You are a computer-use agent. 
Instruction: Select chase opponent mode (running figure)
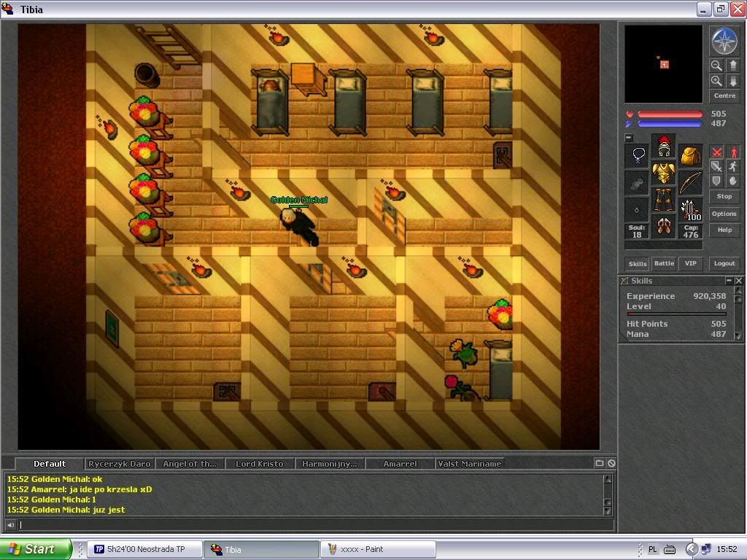733,166
